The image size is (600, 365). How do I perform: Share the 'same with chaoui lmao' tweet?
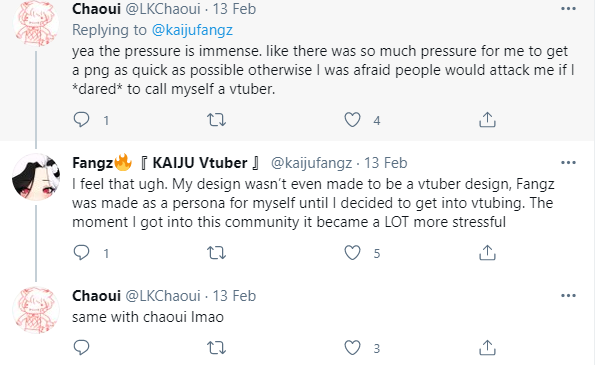[487, 348]
